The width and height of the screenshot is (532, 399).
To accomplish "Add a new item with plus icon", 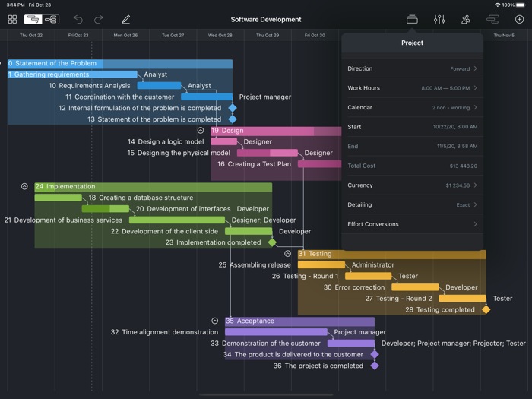I will click(519, 19).
